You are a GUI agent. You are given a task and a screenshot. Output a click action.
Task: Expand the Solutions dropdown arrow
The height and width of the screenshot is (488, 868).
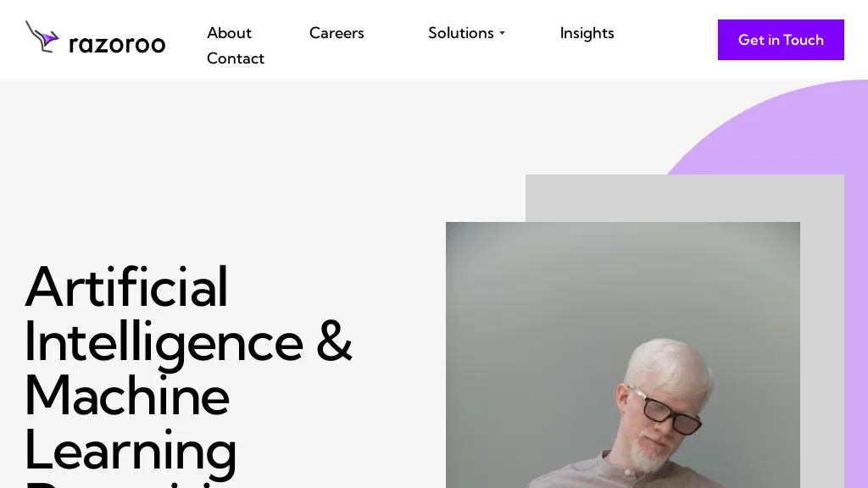point(502,33)
